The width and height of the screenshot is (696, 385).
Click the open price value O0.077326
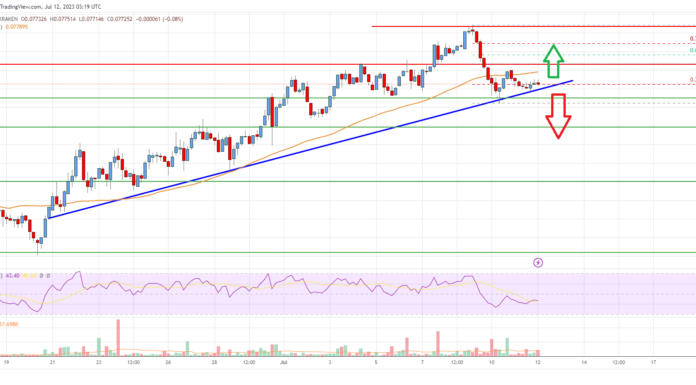[x=34, y=19]
